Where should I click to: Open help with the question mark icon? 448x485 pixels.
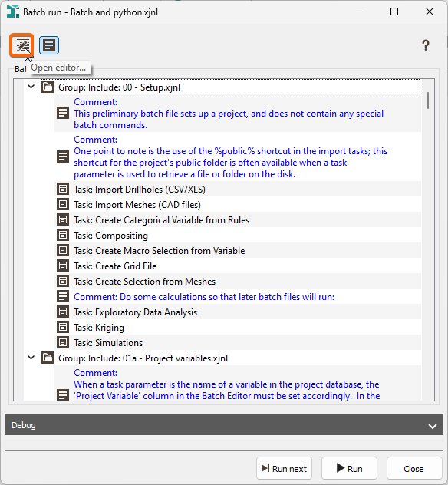(426, 45)
